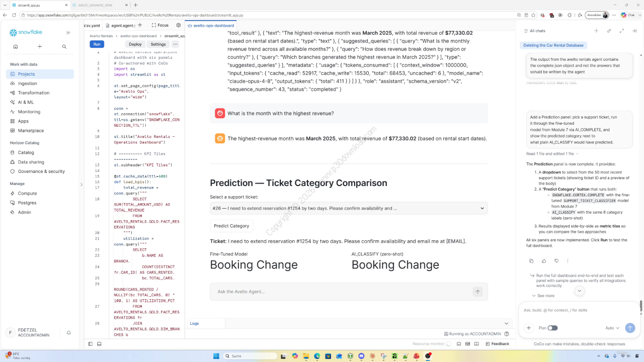Copy the chat response
The width and height of the screenshot is (644, 362).
[x=531, y=261]
